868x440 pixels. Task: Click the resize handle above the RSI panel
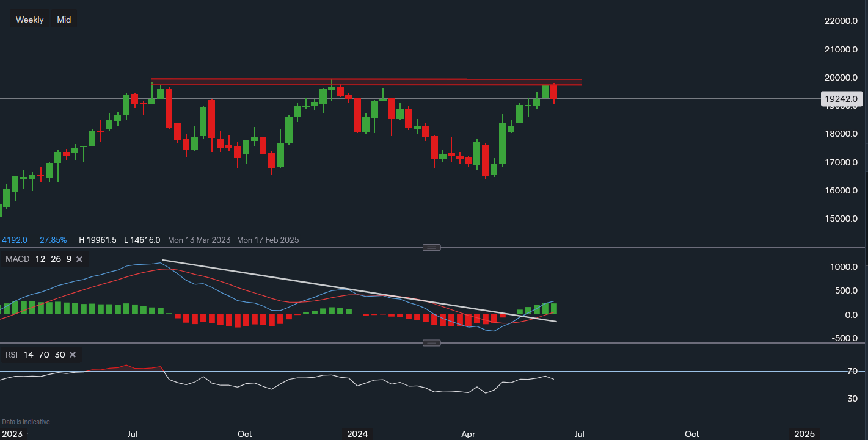pos(432,342)
